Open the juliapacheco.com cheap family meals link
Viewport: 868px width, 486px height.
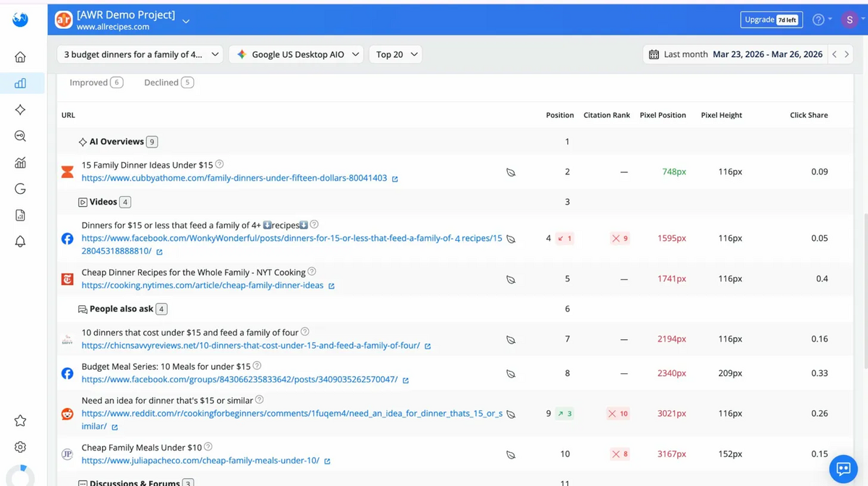(200, 461)
